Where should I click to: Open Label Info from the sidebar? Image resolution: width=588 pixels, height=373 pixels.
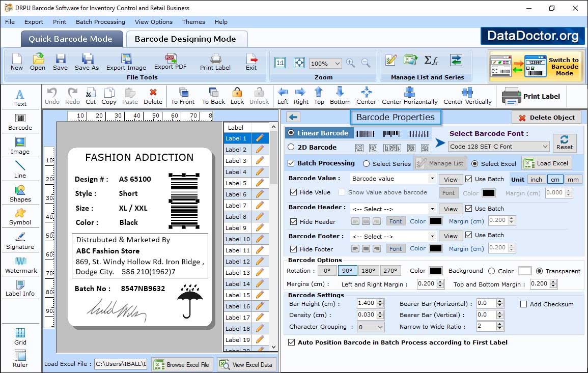click(20, 289)
